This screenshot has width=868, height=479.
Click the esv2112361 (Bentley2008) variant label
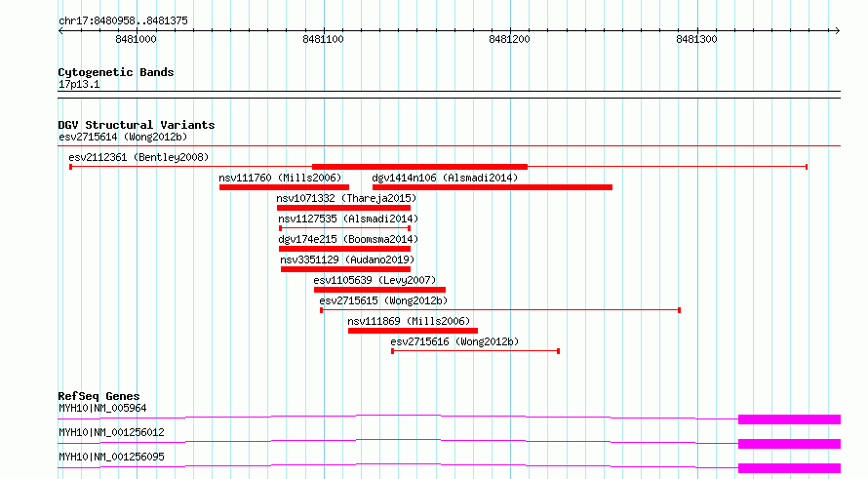138,157
